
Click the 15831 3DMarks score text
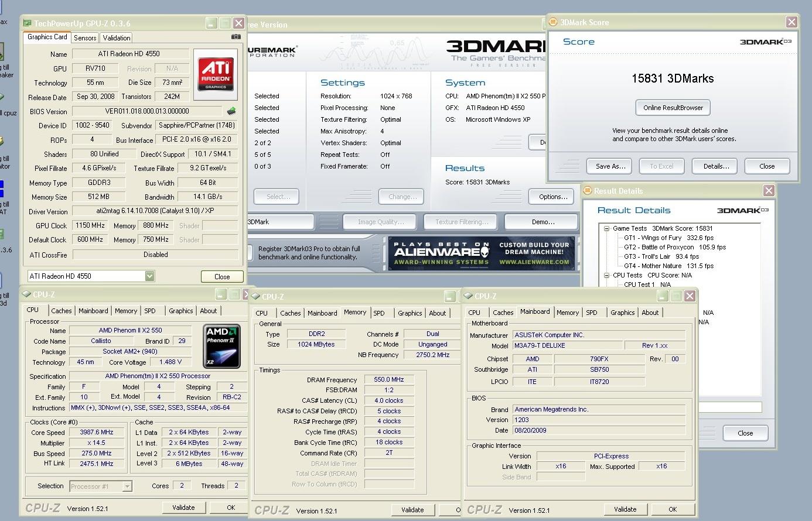point(673,78)
